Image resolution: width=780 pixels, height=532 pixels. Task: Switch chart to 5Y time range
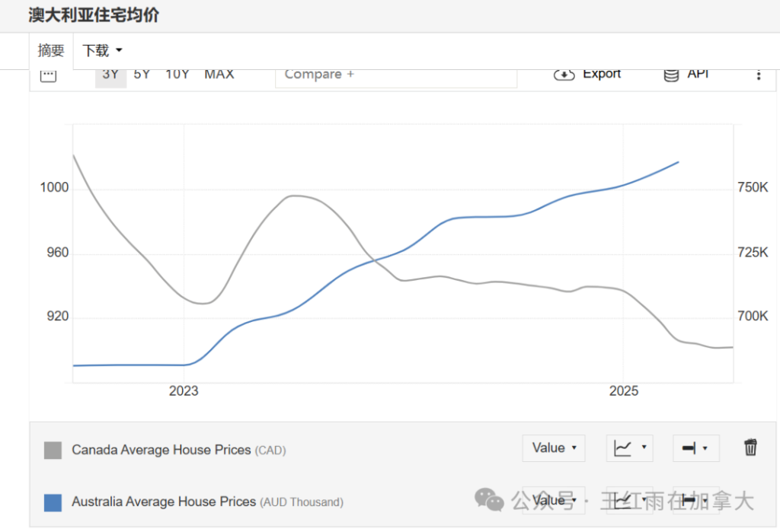142,75
